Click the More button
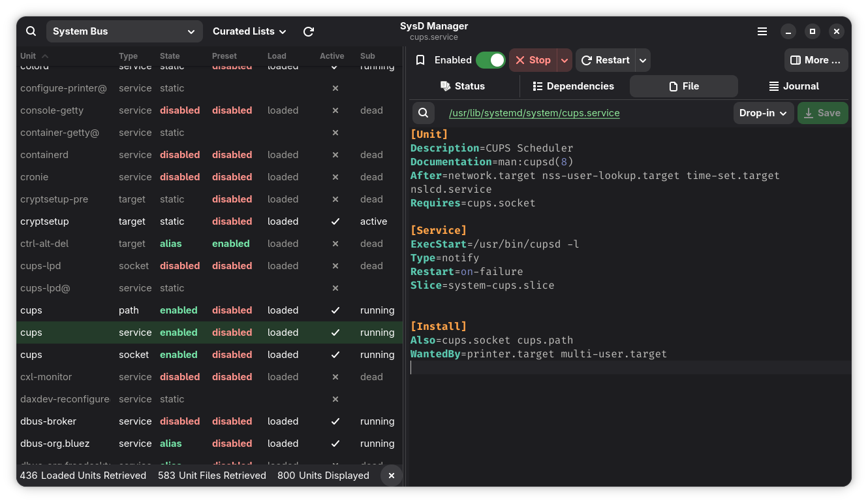Image resolution: width=868 pixels, height=503 pixels. point(816,60)
